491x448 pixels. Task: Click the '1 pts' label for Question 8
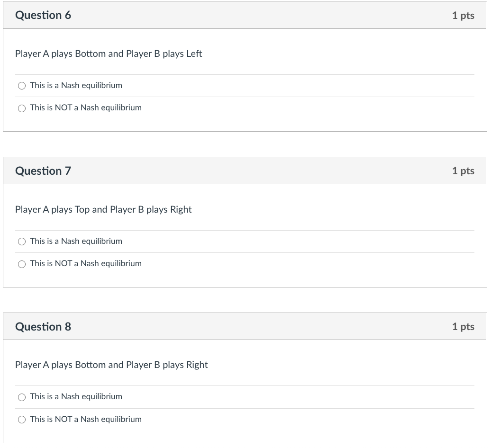coord(464,326)
